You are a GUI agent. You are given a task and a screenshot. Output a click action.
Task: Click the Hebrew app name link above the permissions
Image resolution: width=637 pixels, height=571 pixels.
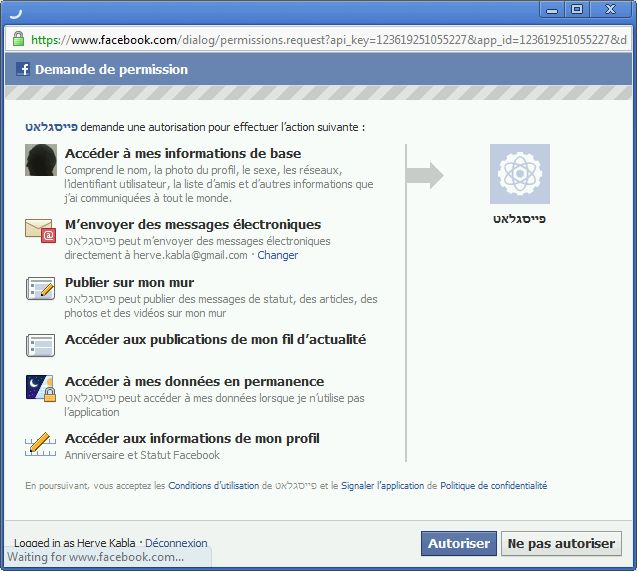click(51, 127)
